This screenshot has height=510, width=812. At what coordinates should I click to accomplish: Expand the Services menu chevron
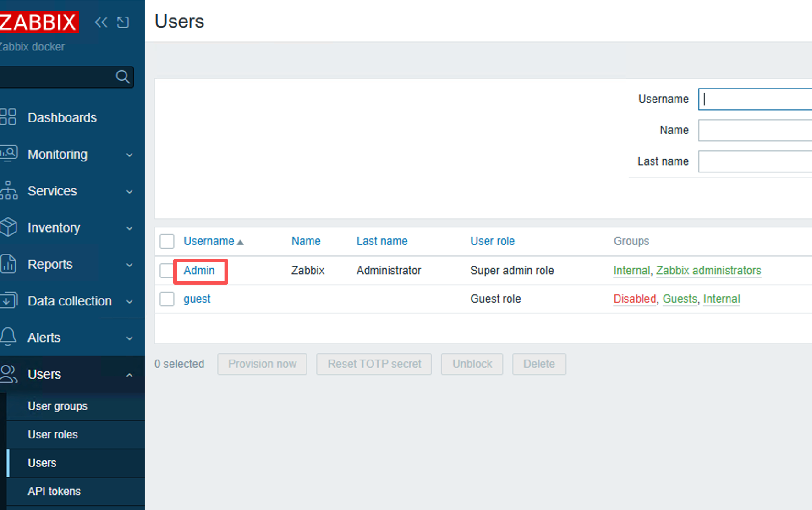(130, 191)
